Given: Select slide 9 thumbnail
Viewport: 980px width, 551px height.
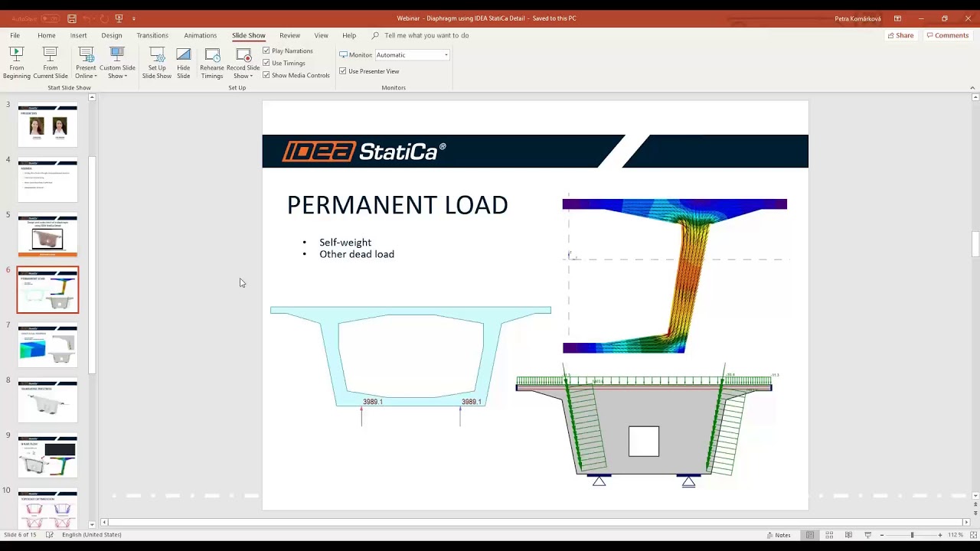Looking at the screenshot, I should click(47, 455).
